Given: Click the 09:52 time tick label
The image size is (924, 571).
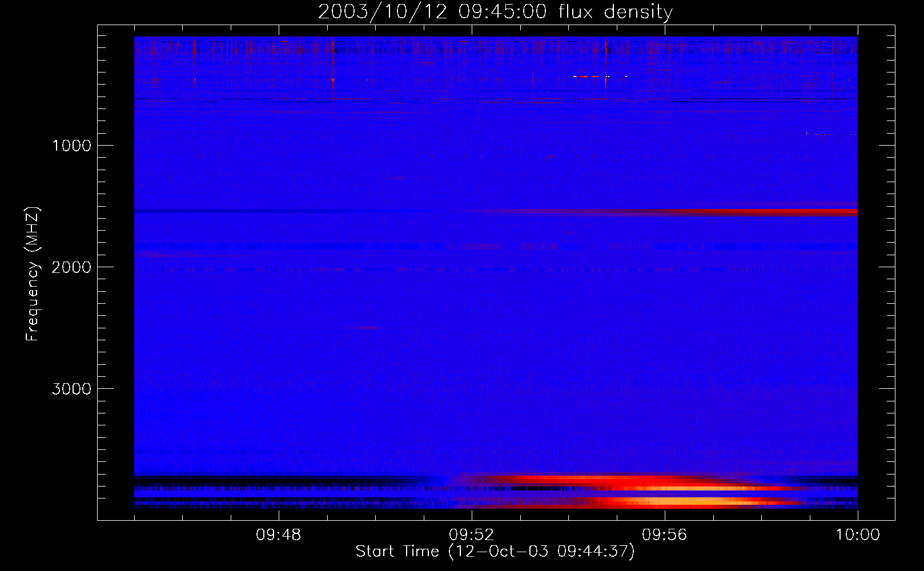Looking at the screenshot, I should pos(471,535).
